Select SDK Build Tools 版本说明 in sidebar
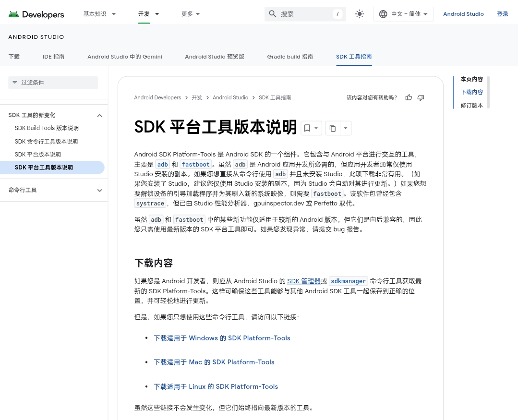The image size is (518, 420). click(x=47, y=128)
